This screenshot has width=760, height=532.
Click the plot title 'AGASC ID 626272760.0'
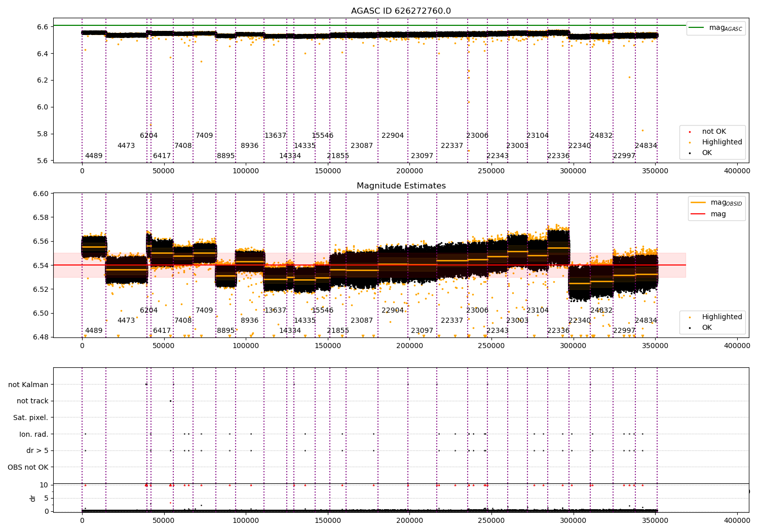point(401,11)
